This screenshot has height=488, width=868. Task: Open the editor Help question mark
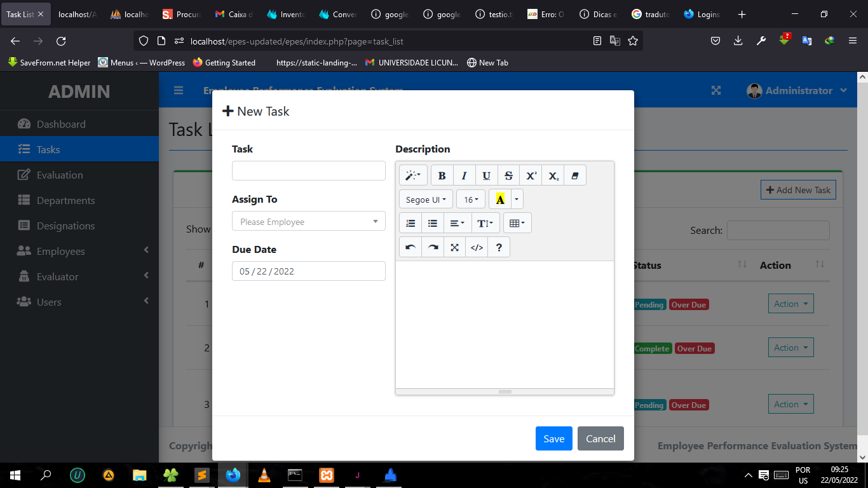tap(499, 247)
